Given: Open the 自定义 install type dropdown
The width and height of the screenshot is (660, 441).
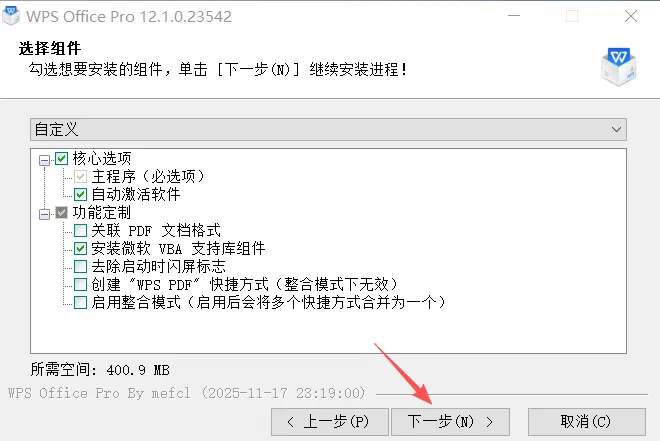Looking at the screenshot, I should coord(328,129).
